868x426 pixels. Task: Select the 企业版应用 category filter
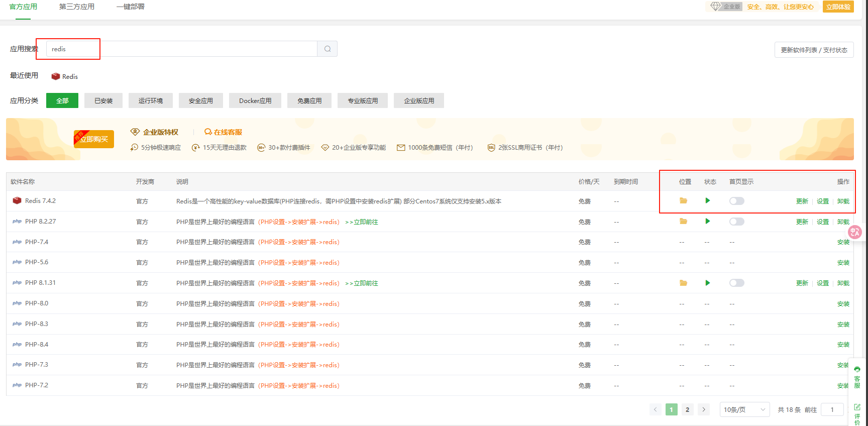[x=419, y=100]
